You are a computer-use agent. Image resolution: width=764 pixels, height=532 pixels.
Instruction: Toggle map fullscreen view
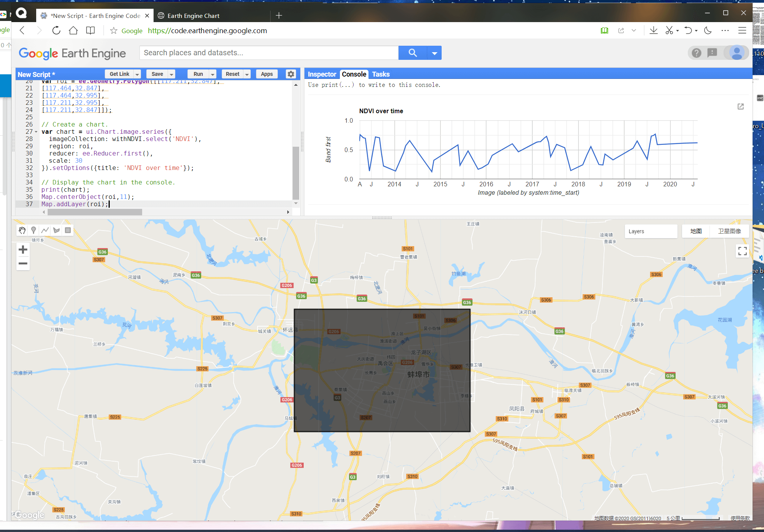[742, 250]
